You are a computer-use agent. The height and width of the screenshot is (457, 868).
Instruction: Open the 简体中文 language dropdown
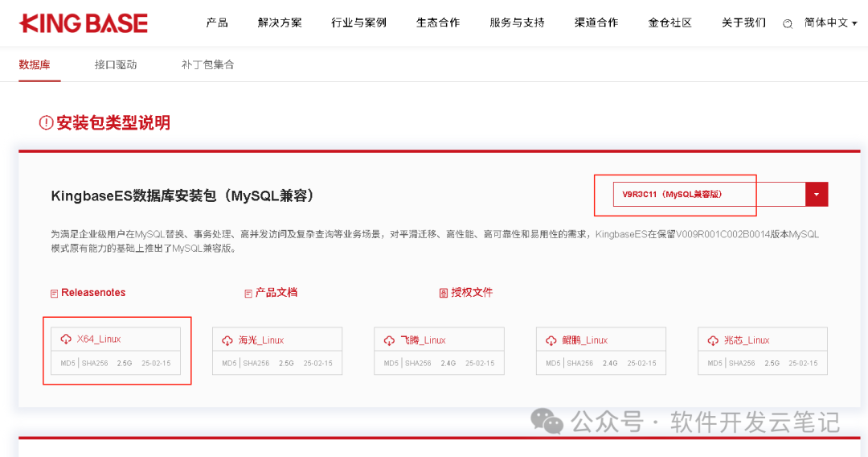[x=831, y=23]
